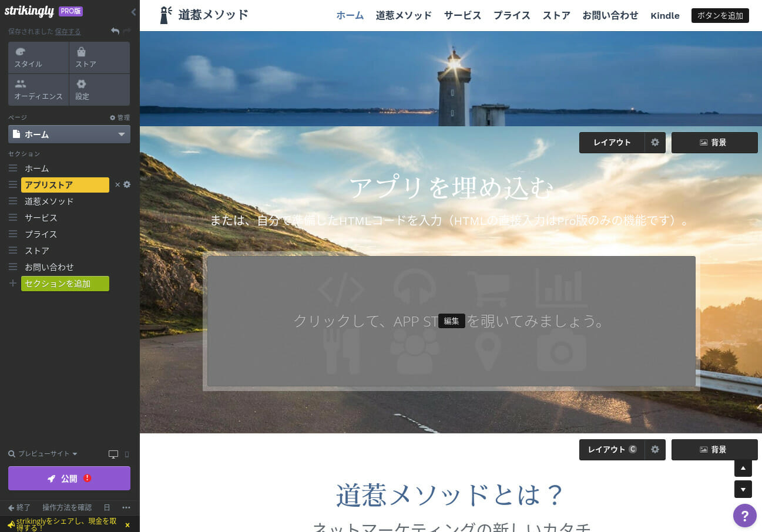
Task: Change 背景 of the app section
Action: coord(714,143)
